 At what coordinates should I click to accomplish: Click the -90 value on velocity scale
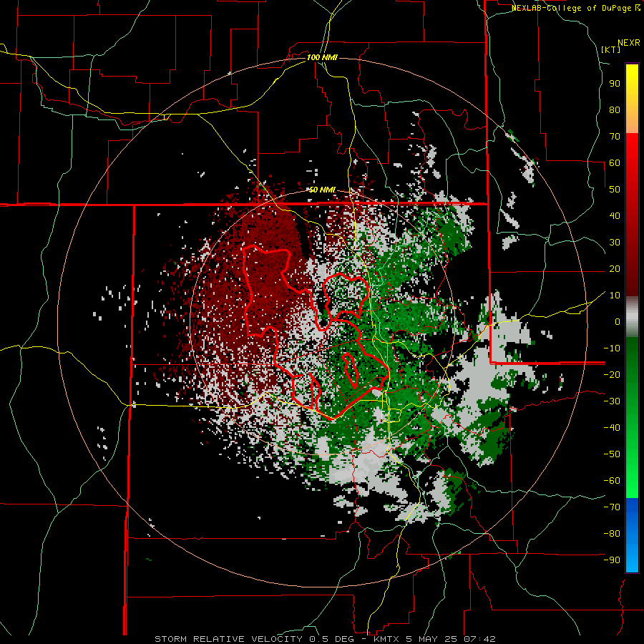pyautogui.click(x=612, y=560)
